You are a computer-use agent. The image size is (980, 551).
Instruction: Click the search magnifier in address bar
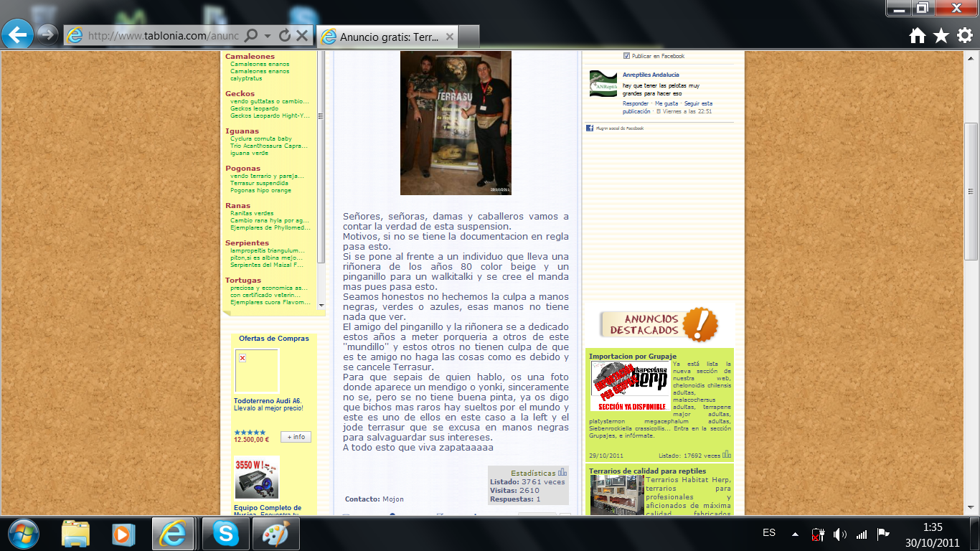(251, 35)
